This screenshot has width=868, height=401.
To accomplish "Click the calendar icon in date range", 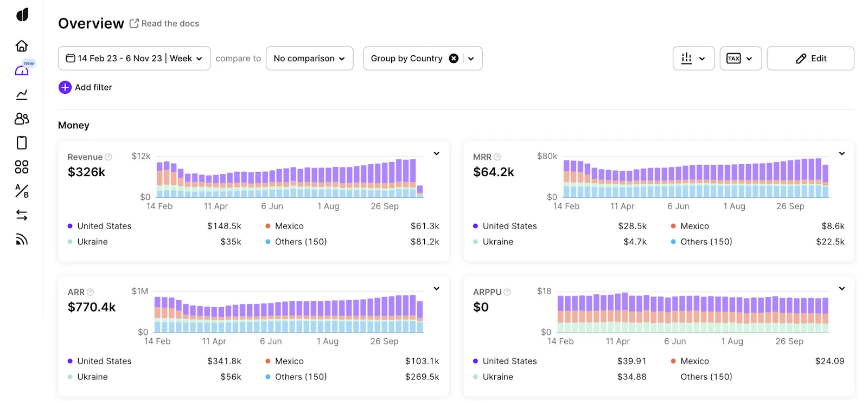I will 71,58.
